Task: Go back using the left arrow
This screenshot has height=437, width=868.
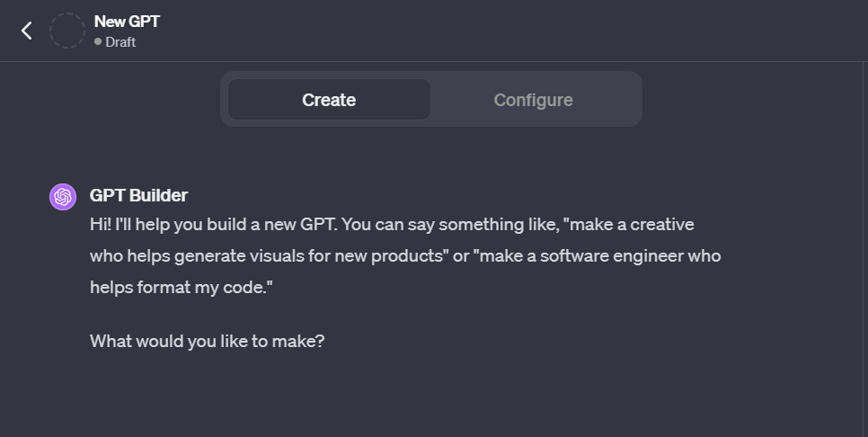Action: point(27,31)
